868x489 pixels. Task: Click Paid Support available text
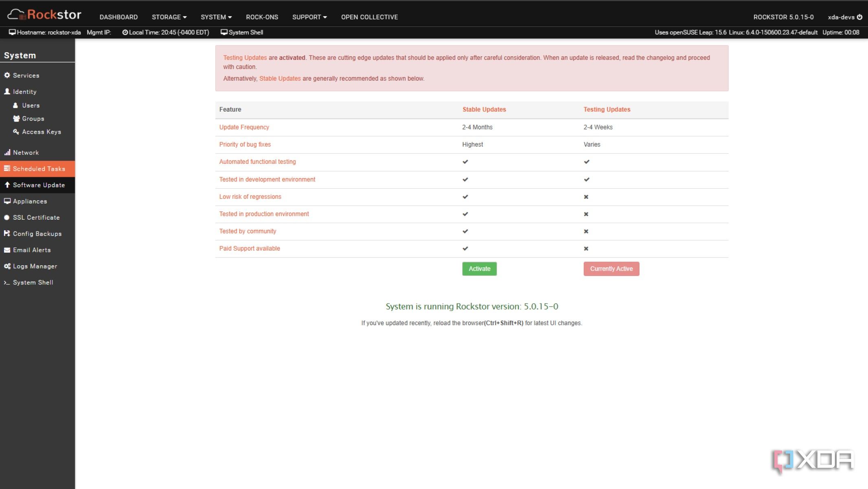point(249,249)
